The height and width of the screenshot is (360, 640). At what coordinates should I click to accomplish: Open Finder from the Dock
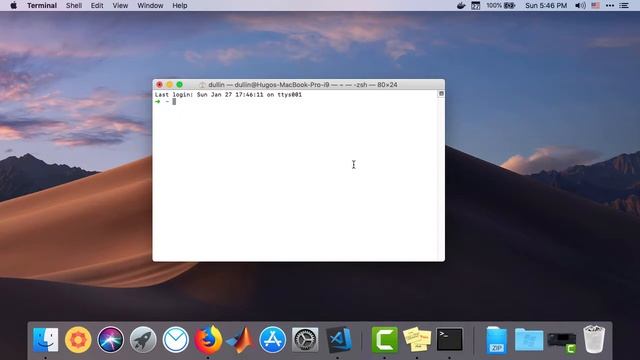[45, 340]
